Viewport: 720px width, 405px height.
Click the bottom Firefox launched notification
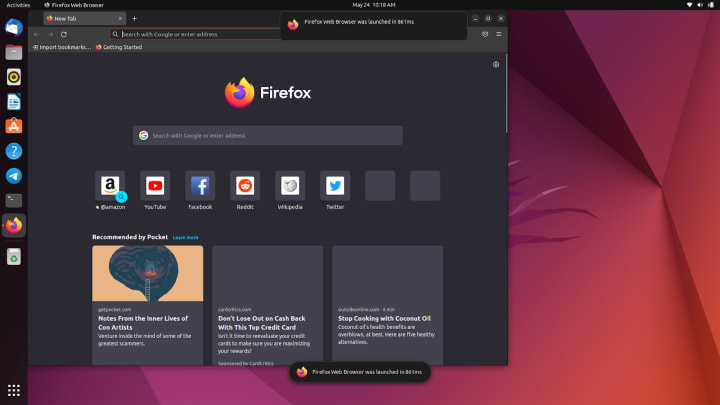[x=360, y=372]
